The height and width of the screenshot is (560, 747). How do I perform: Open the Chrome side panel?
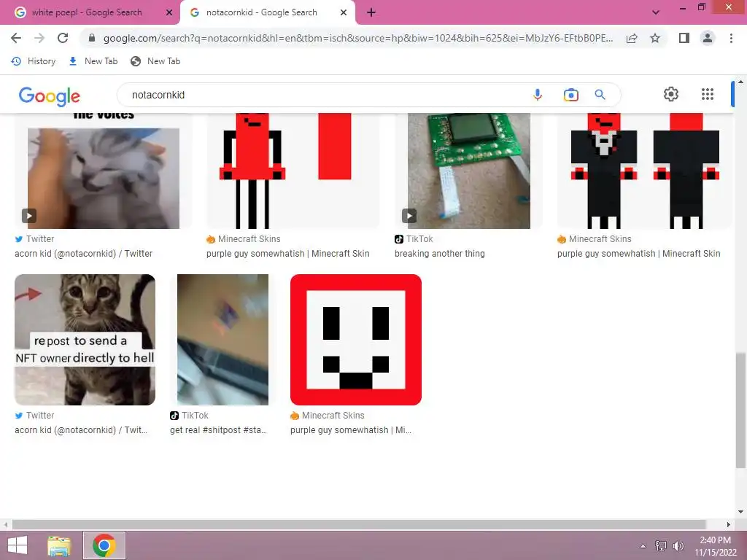click(684, 38)
